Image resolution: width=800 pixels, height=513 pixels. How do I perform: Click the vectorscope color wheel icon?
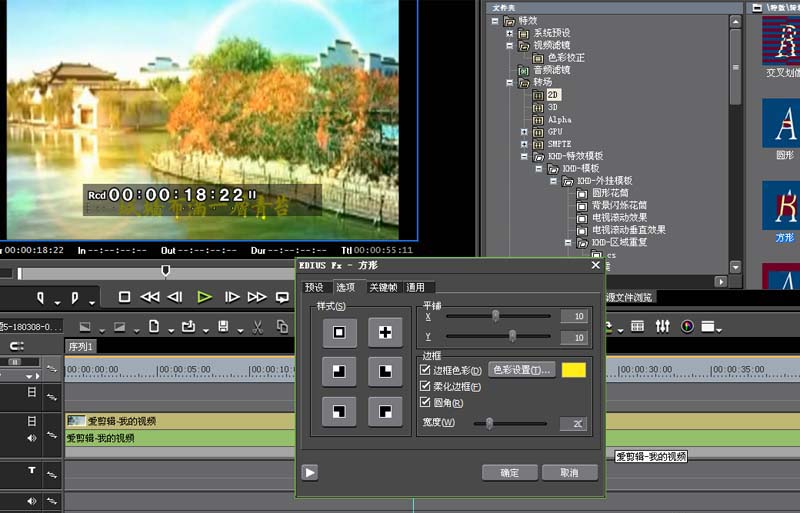click(687, 326)
